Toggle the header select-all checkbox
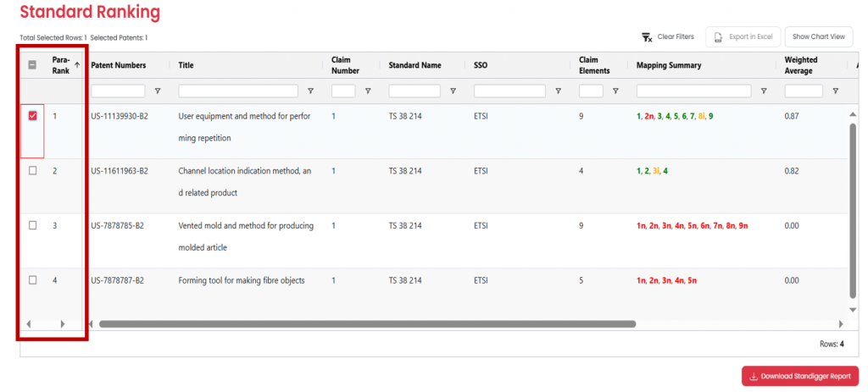Screen dimensions: 868x392 point(33,65)
